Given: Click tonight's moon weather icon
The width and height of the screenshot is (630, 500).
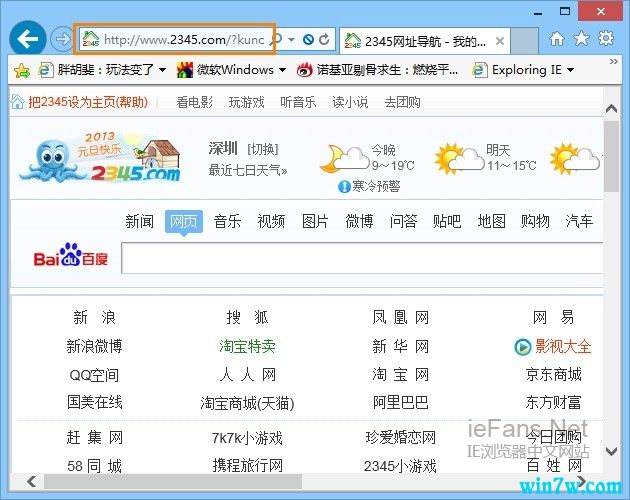Looking at the screenshot, I should coord(344,158).
